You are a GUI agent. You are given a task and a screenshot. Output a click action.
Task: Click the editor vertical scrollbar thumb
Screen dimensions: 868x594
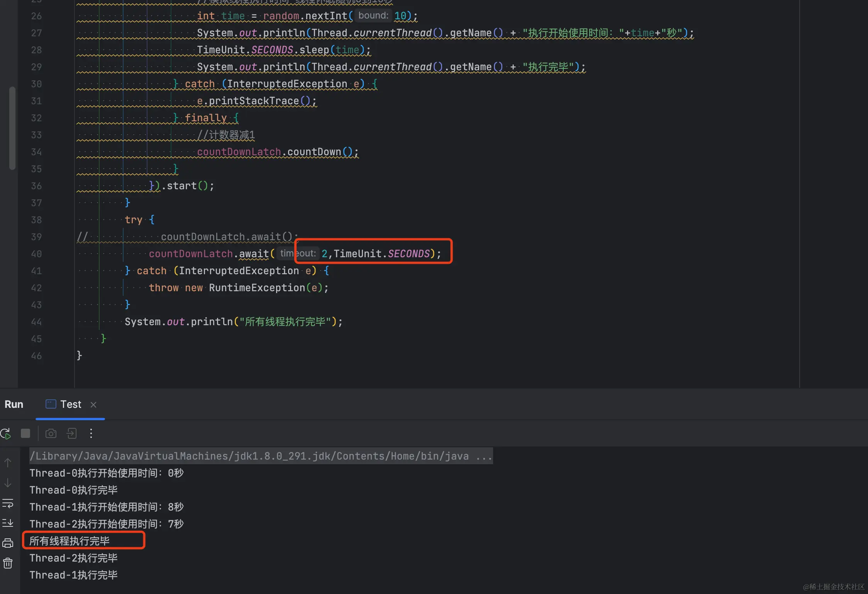[x=12, y=127]
